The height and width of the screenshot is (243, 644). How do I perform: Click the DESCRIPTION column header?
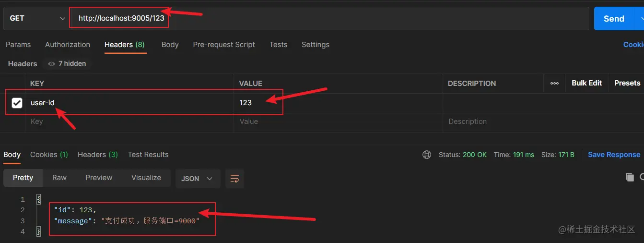click(x=472, y=84)
